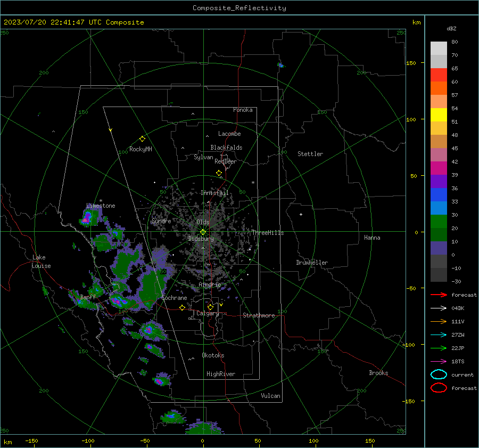Screen dimensions: 479x448
Task: Click the Okotoks label
Action: coord(213,355)
